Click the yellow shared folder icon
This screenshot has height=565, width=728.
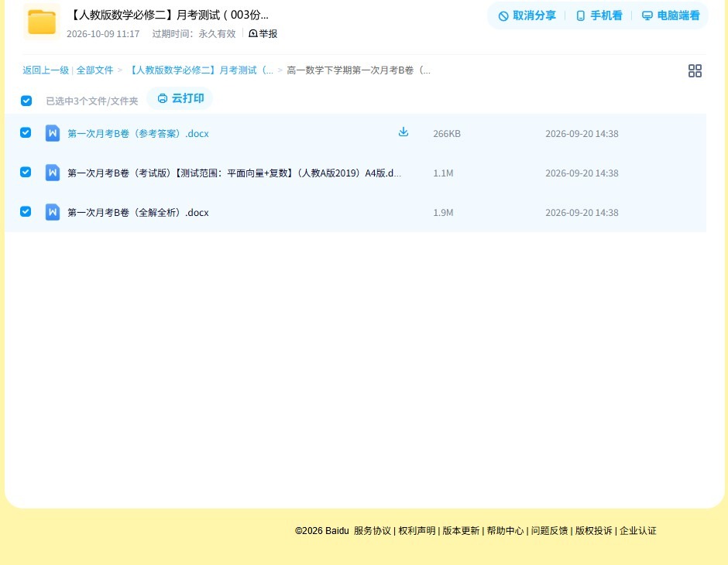(42, 22)
